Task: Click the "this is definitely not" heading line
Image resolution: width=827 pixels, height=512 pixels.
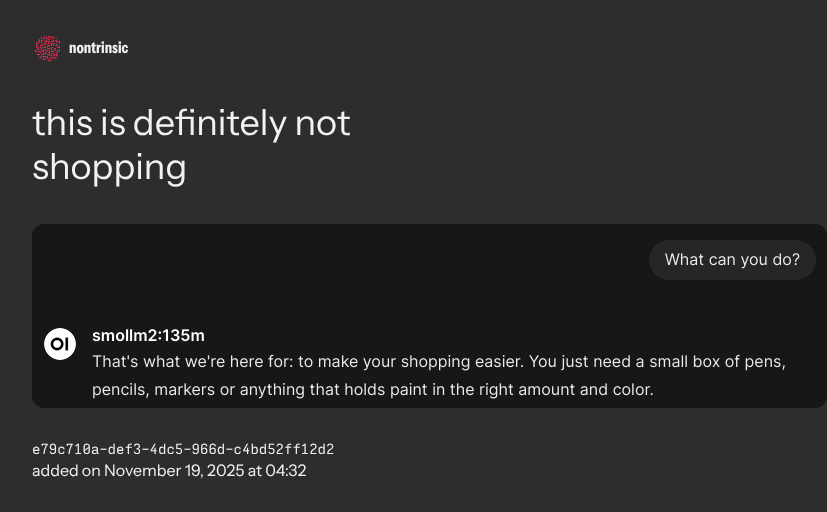Action: pos(191,123)
